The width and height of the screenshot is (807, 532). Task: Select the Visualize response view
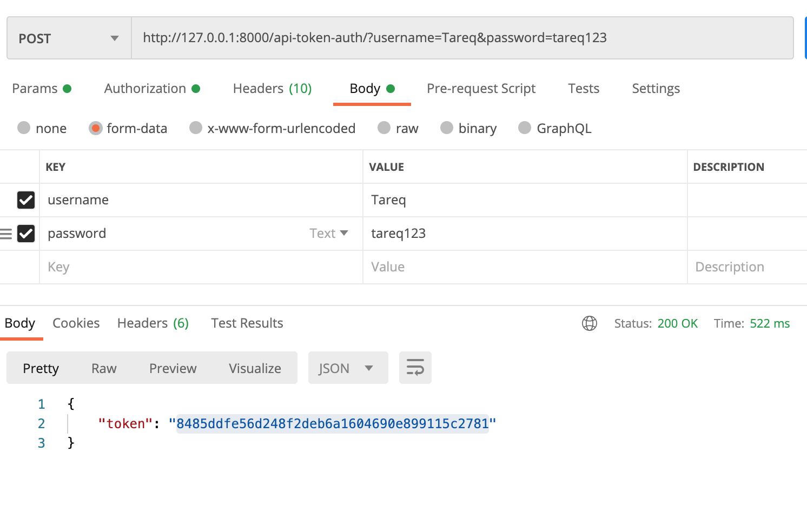[x=255, y=368]
